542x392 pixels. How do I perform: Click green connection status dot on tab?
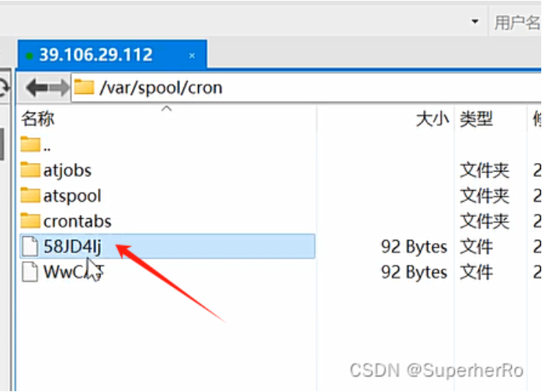30,56
